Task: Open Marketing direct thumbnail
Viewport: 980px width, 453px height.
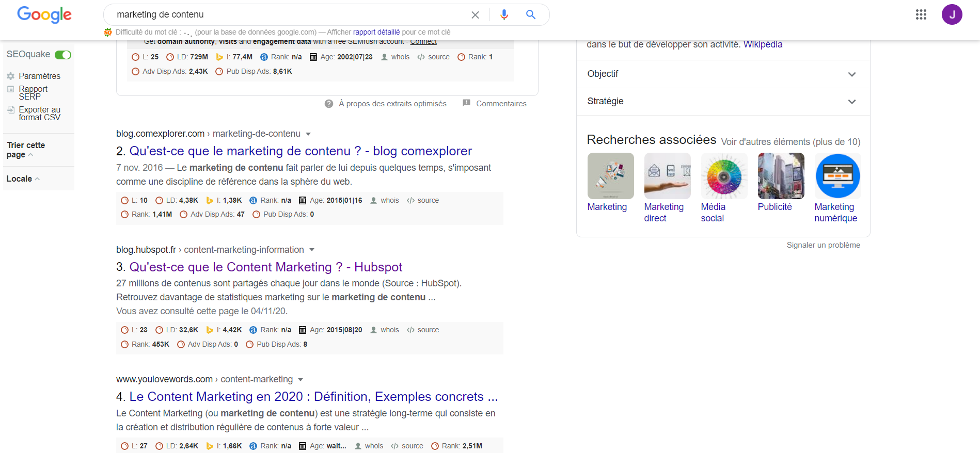Action: click(667, 176)
